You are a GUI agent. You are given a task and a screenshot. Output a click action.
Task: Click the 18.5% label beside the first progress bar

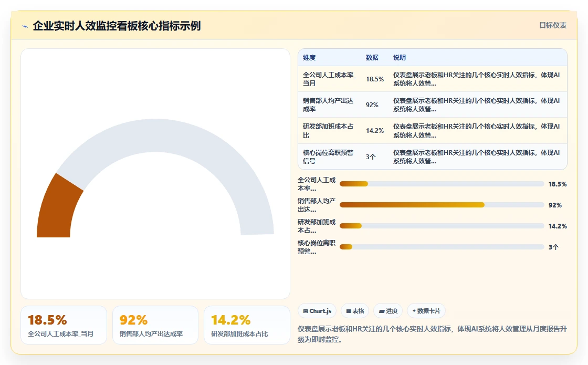557,184
